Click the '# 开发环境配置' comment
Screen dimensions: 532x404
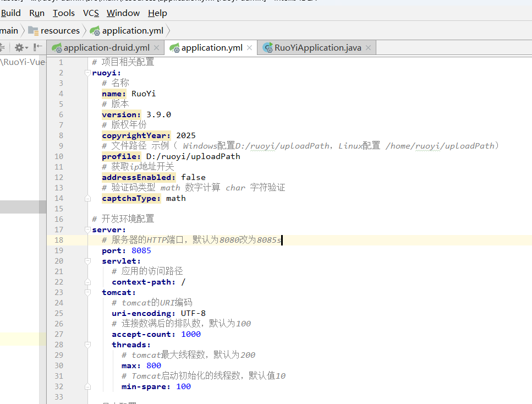[123, 219]
